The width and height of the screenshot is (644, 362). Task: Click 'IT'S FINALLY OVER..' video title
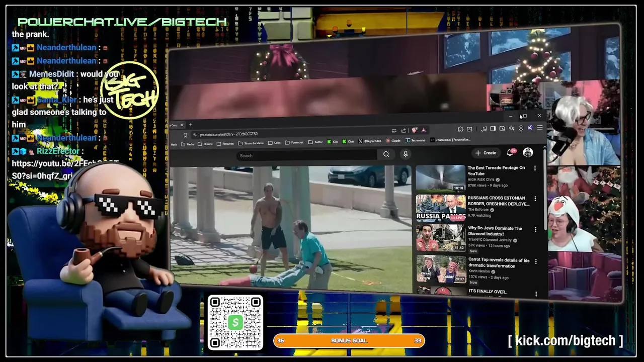click(488, 292)
